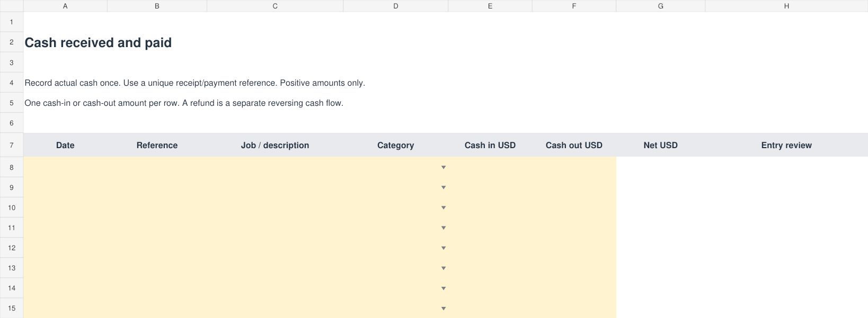868x318 pixels.
Task: Click the Cash out USD cell in row 14
Action: (x=574, y=288)
